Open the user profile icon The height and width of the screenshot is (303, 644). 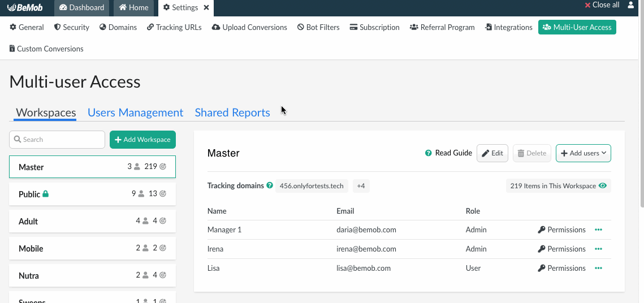[631, 5]
